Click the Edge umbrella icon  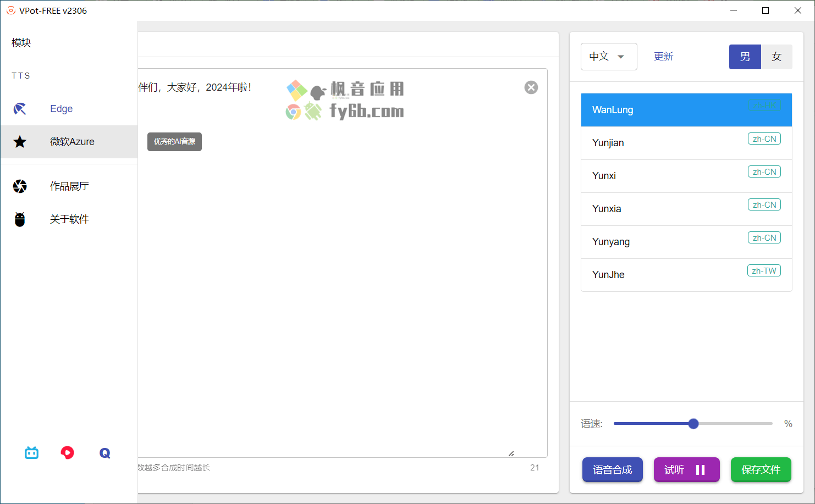(20, 109)
